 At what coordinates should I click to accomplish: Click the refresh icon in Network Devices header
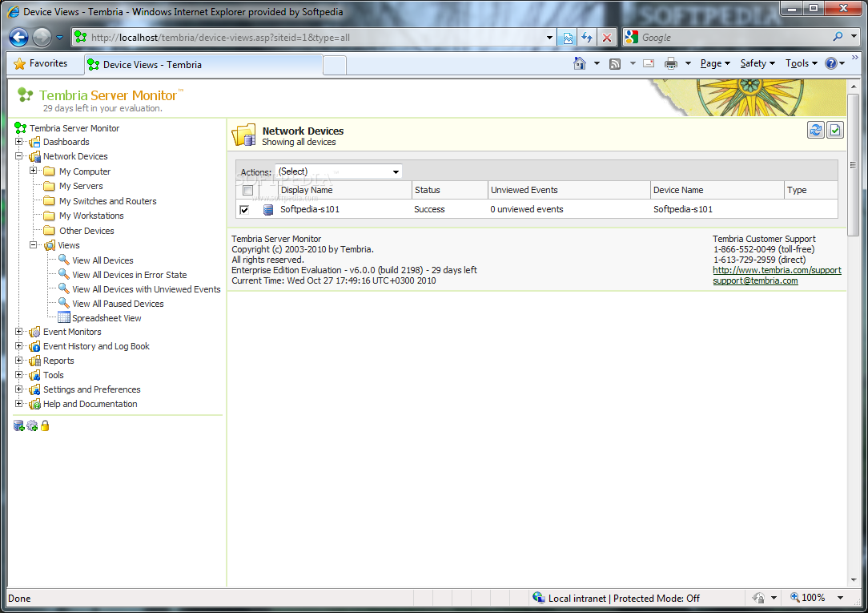coord(815,130)
